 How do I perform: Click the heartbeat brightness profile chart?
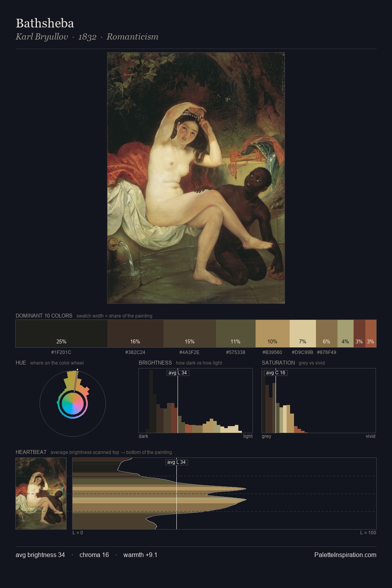tap(224, 494)
